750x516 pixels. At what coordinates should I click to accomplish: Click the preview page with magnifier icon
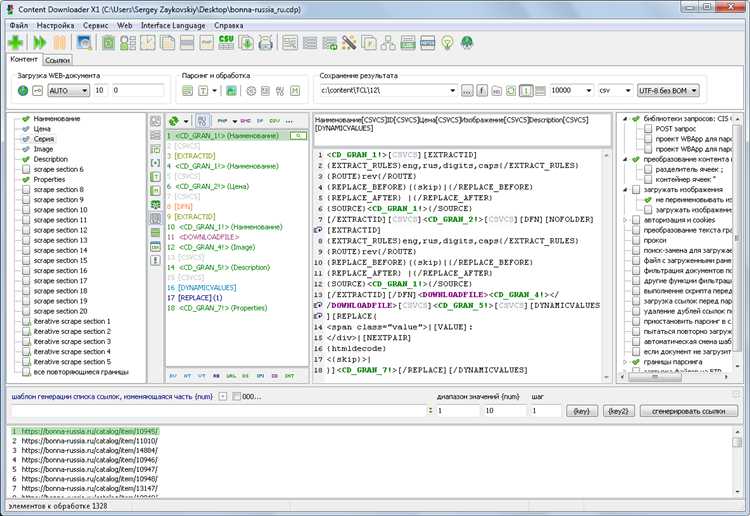tap(84, 43)
